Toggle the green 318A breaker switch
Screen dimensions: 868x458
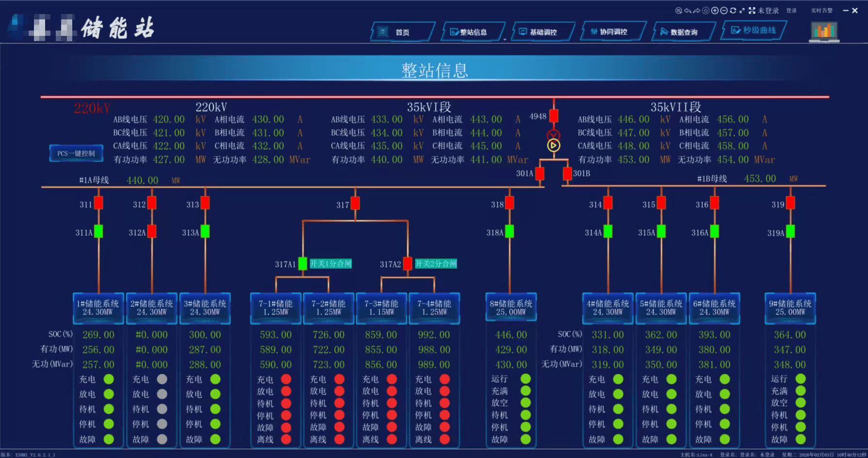coord(509,232)
